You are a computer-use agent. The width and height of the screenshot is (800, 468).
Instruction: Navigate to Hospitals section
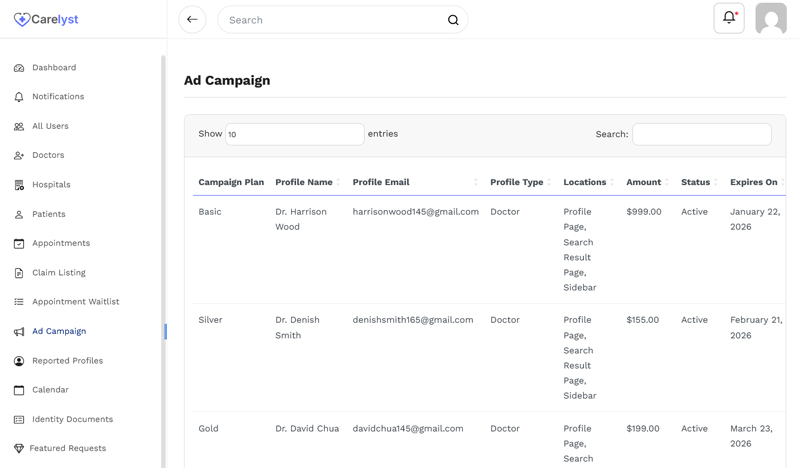click(51, 185)
